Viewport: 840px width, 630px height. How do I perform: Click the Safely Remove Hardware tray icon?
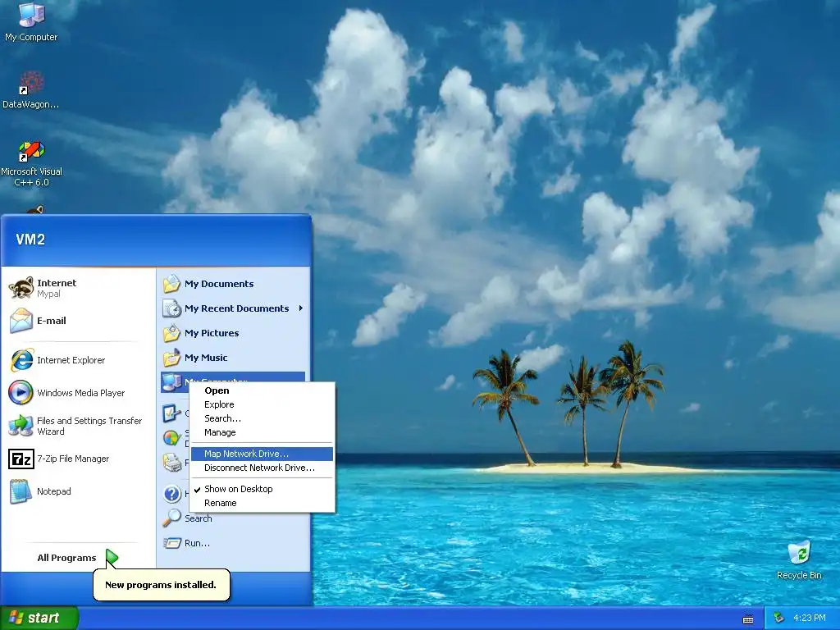pyautogui.click(x=779, y=619)
